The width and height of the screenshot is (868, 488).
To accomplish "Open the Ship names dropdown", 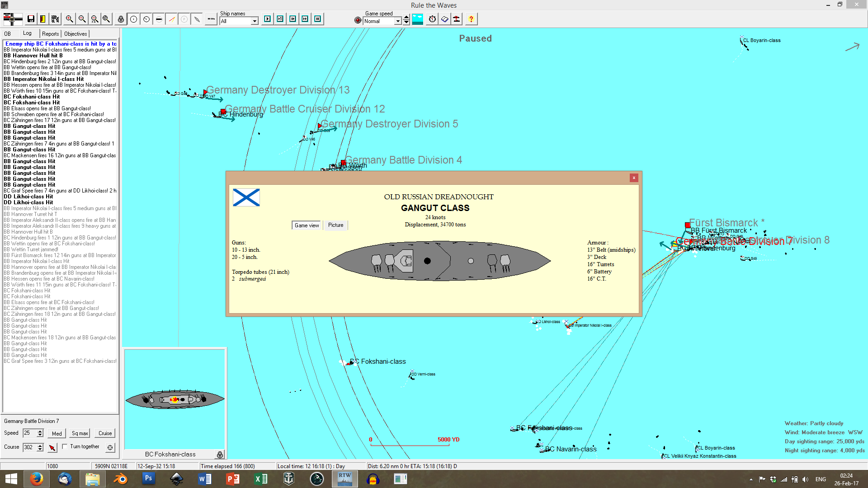I will pyautogui.click(x=255, y=21).
